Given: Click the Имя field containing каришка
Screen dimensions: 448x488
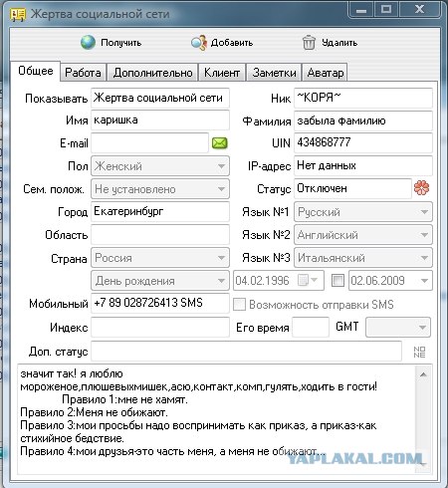Looking at the screenshot, I should point(160,121).
